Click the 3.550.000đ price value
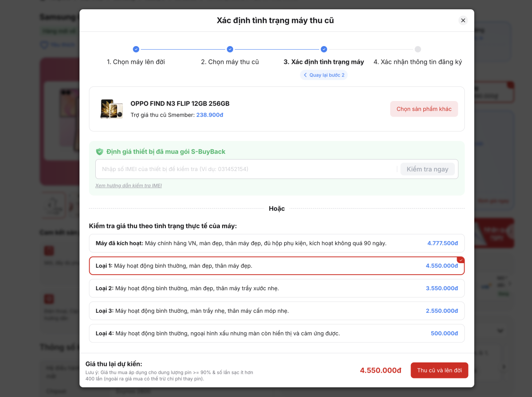The image size is (532, 397). (x=442, y=288)
